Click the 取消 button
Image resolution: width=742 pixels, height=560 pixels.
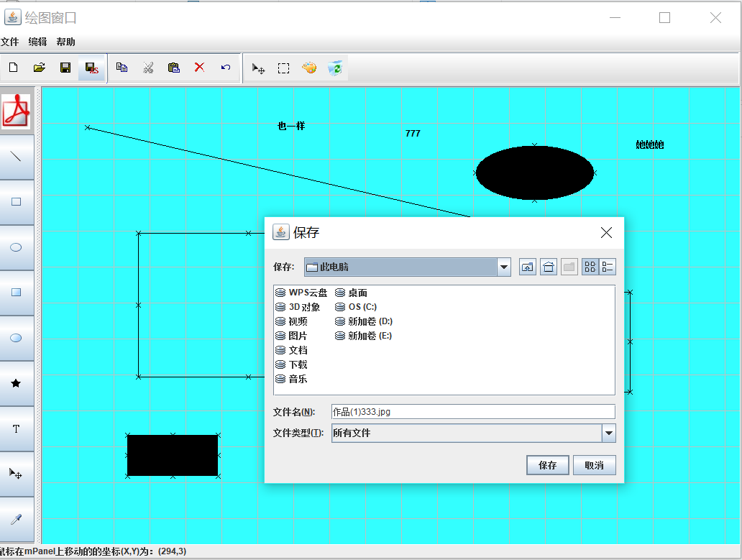coord(595,465)
